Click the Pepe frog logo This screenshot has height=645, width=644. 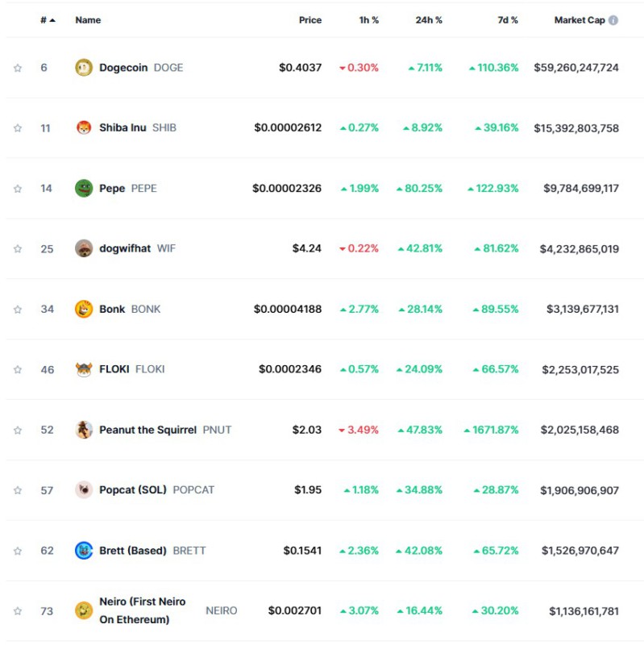(84, 188)
